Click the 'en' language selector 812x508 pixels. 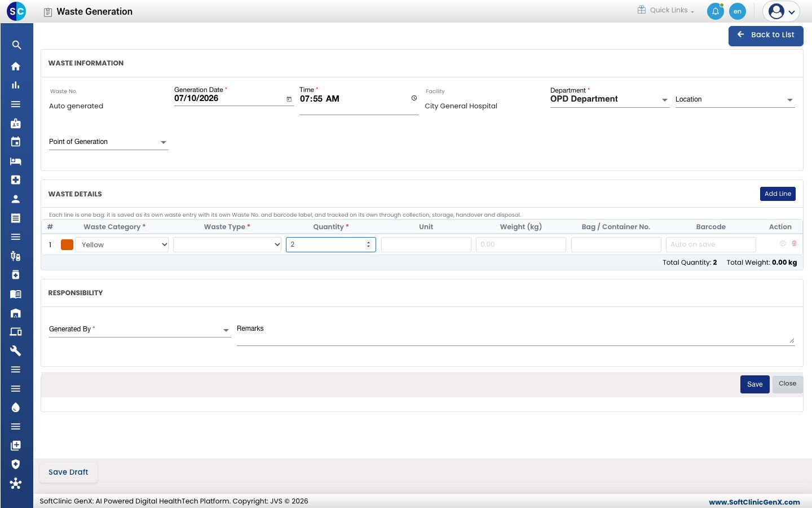coord(738,11)
